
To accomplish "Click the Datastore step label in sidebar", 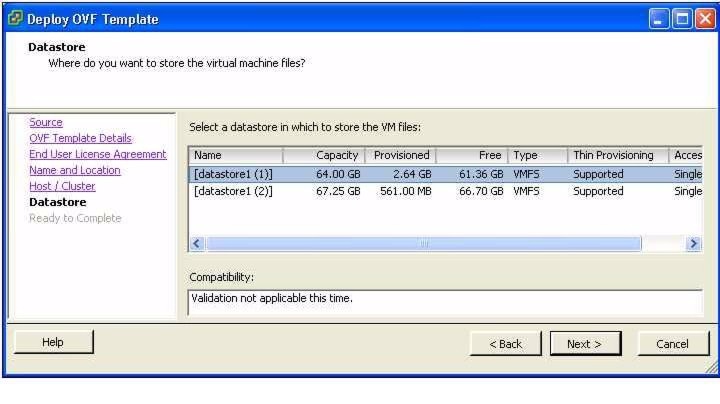I will (57, 202).
